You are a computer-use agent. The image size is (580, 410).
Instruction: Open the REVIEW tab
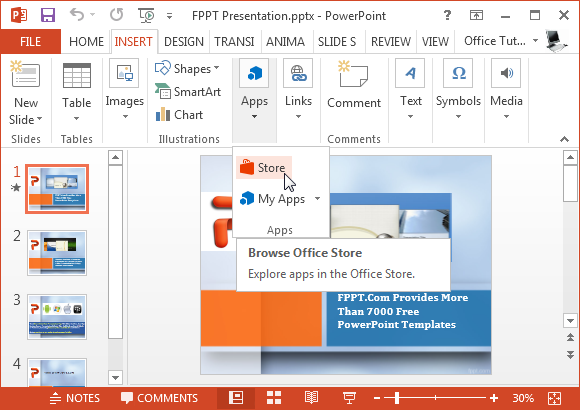pyautogui.click(x=391, y=41)
